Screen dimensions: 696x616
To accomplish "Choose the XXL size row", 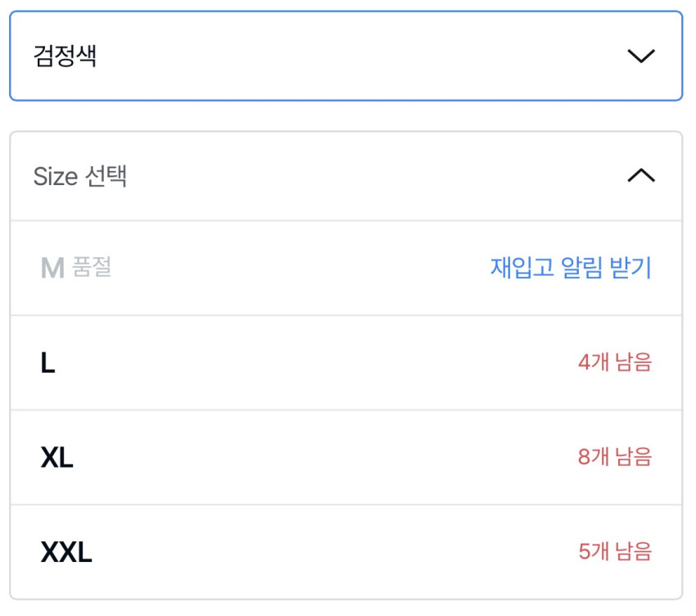I will point(346,552).
